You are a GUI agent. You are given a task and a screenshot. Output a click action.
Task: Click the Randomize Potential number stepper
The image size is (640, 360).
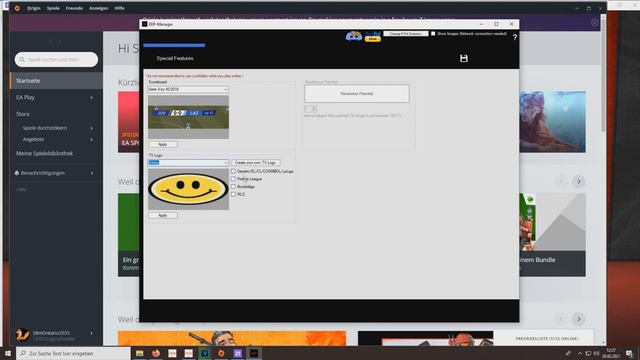tap(311, 109)
